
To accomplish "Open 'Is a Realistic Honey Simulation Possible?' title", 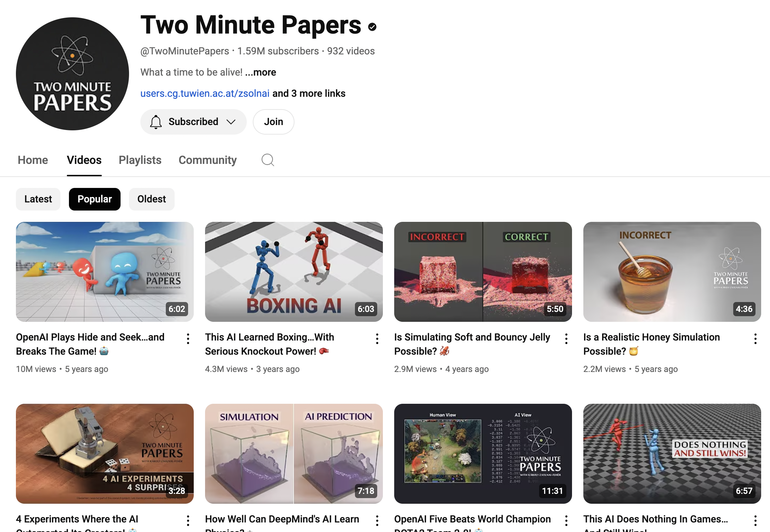I will coord(652,344).
